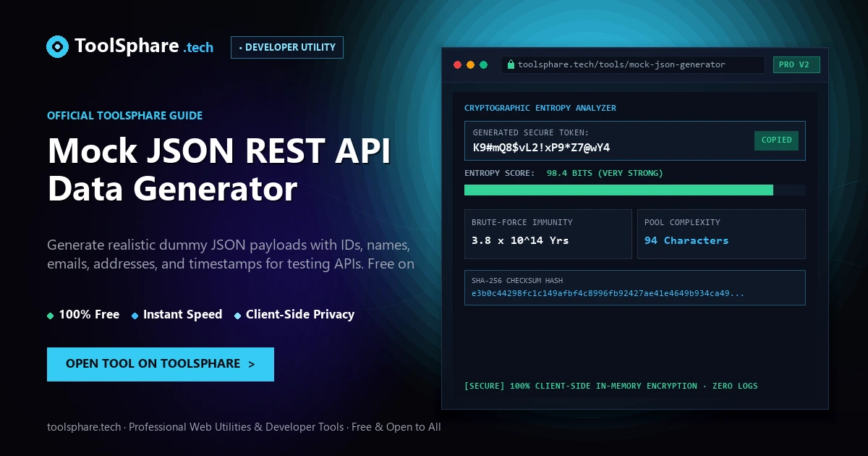The height and width of the screenshot is (456, 868).
Task: Click the ToolSphare .tech brand name
Action: 144,46
